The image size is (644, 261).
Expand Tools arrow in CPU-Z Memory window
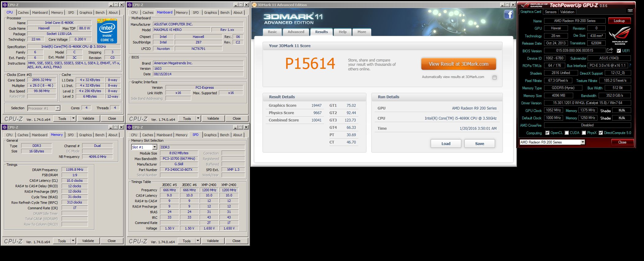[x=73, y=241]
